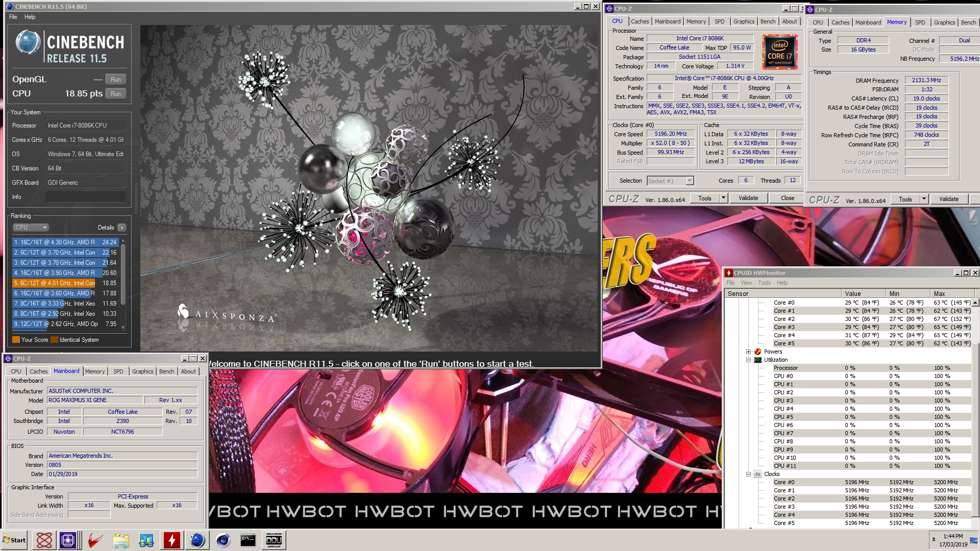Open the CPU-Z chip icon in taskbar
This screenshot has height=551, width=980.
click(68, 540)
